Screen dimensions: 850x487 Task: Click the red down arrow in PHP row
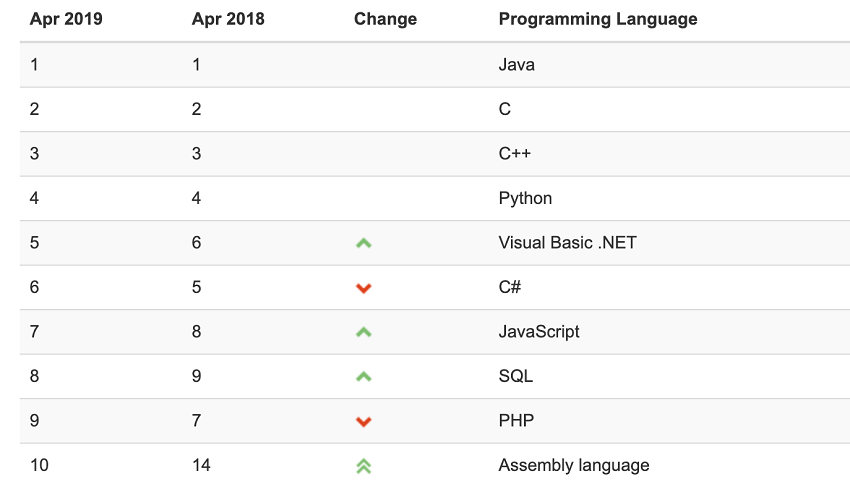(x=364, y=422)
